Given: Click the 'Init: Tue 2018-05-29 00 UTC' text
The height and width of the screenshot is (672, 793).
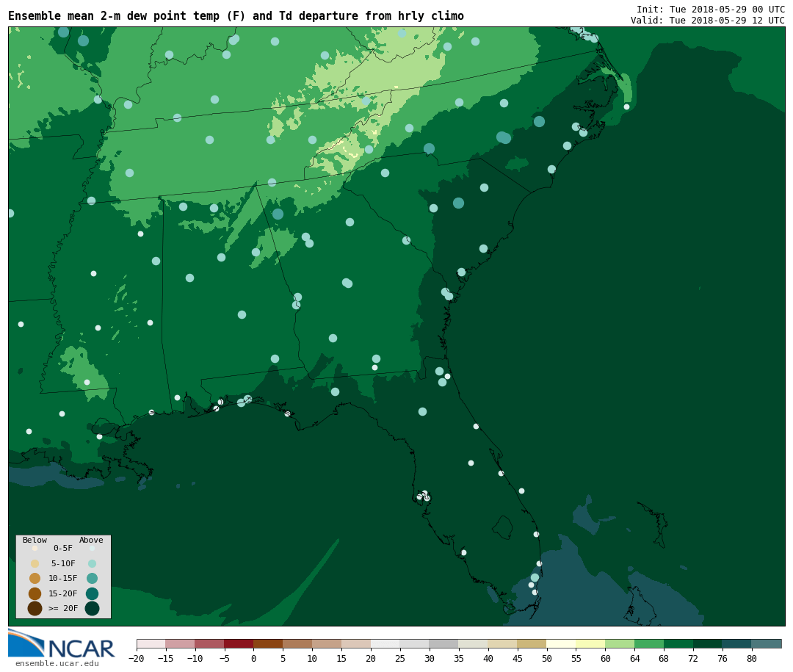Looking at the screenshot, I should [710, 10].
